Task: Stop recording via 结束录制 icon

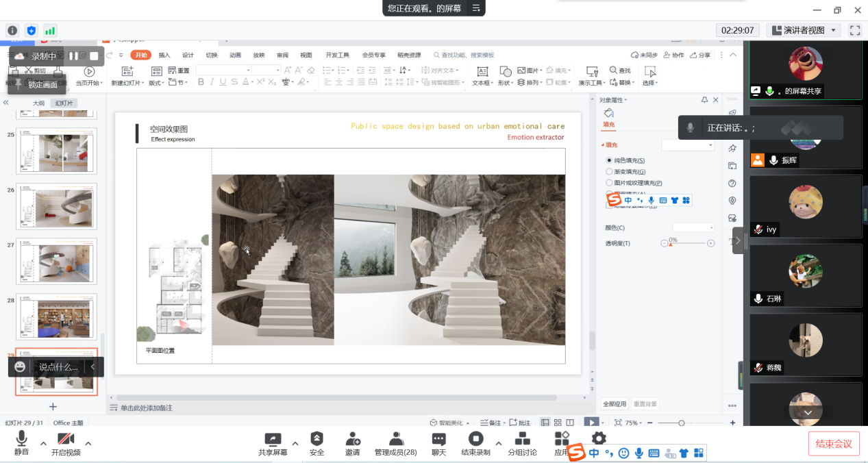Action: (475, 442)
